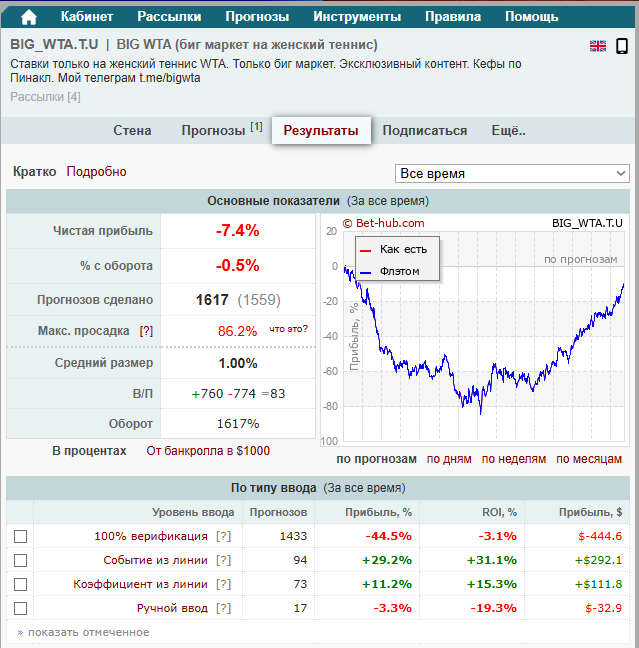639x648 pixels.
Task: Open [?] help for 100% верификация
Action: [224, 536]
